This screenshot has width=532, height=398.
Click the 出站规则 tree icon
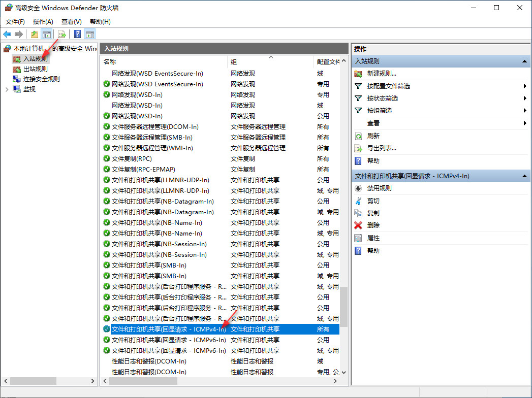[17, 69]
